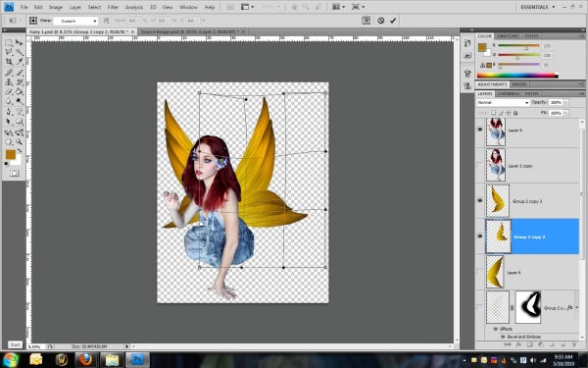Open the File menu
Image resolution: width=588 pixels, height=368 pixels.
[x=24, y=7]
